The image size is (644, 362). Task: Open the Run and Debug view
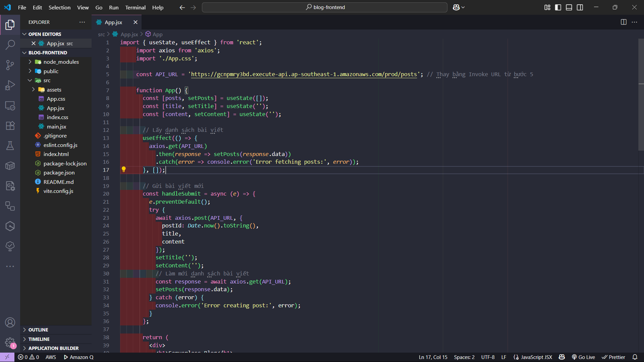10,85
